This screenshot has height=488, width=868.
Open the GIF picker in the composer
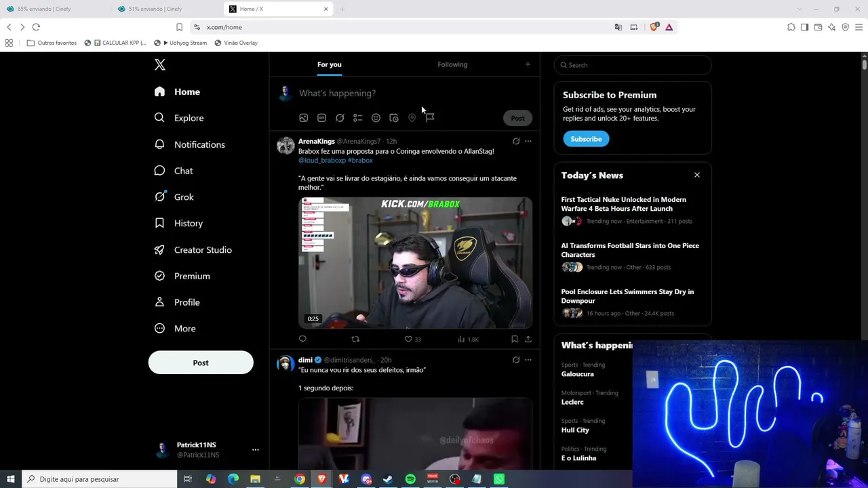point(321,118)
